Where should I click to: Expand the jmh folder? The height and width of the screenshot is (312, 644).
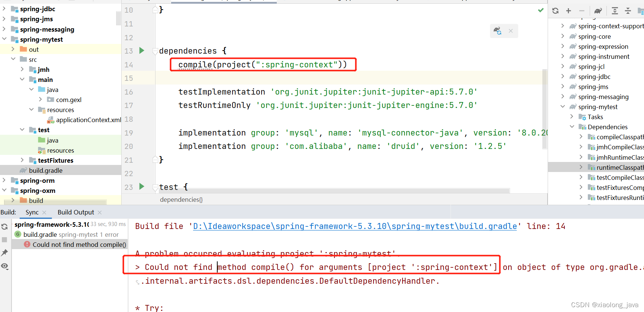click(x=22, y=69)
